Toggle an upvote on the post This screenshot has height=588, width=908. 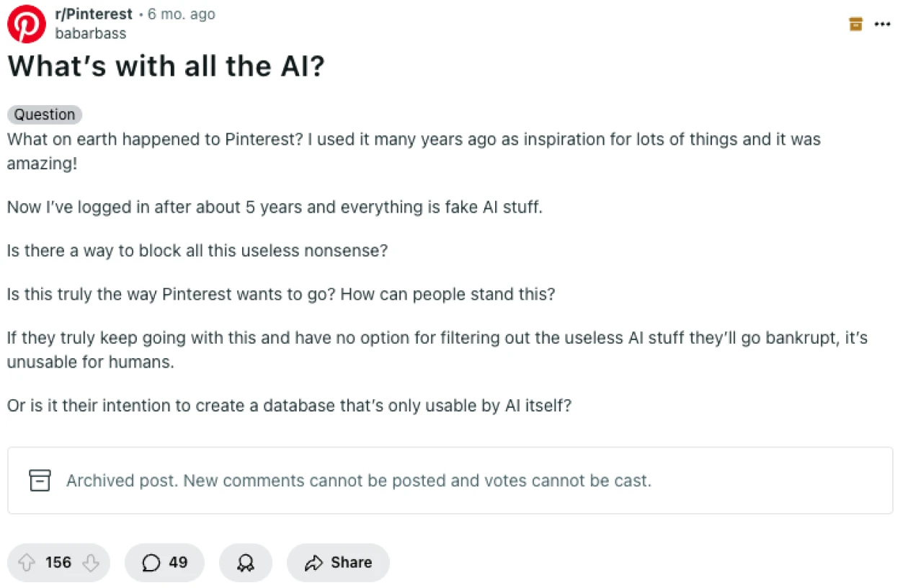coord(27,563)
